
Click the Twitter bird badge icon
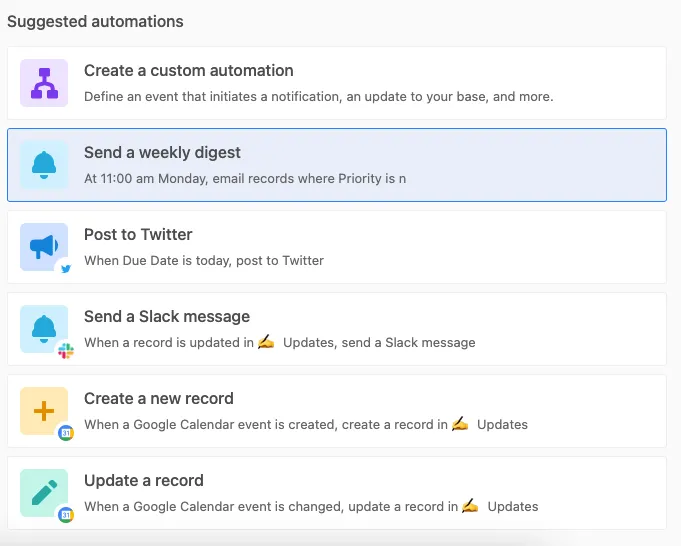[x=66, y=268]
